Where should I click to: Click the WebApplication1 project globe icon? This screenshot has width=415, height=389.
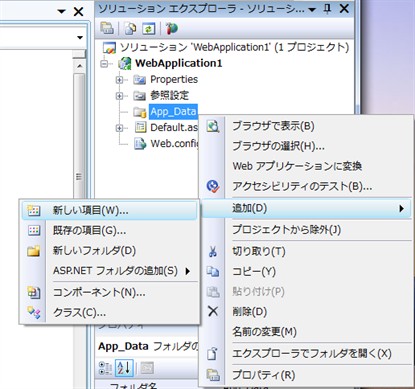(125, 63)
